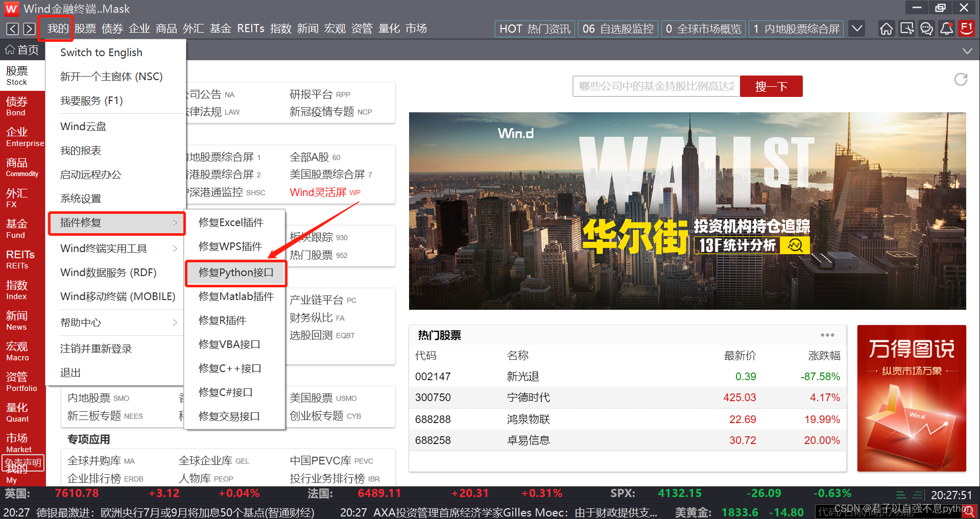Select the 鸿泉物联 stock row
Screen dimensions: 980x519
(x=628, y=419)
